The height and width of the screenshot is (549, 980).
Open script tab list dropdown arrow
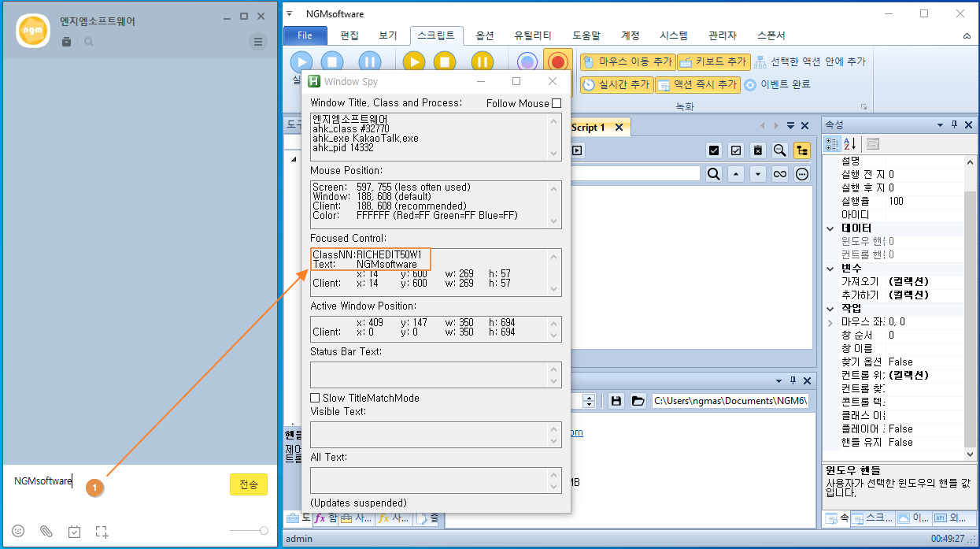pyautogui.click(x=790, y=126)
